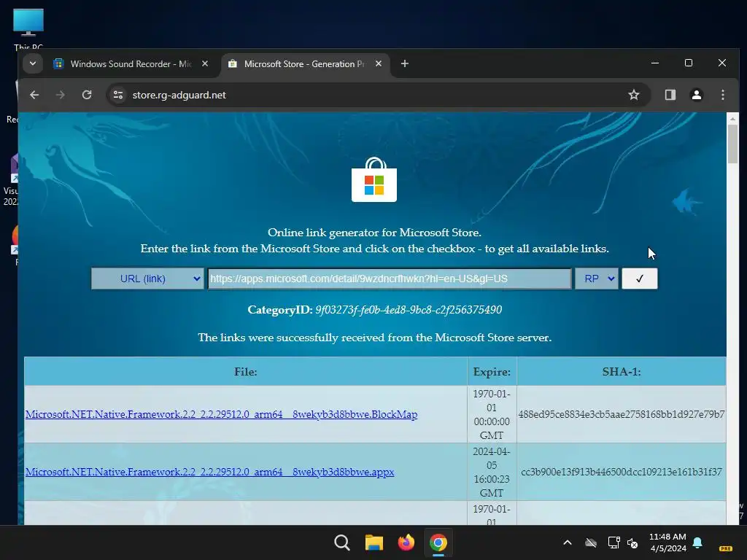This screenshot has height=560, width=747.
Task: Open the clock showing 11:48 AM
Action: 667,542
